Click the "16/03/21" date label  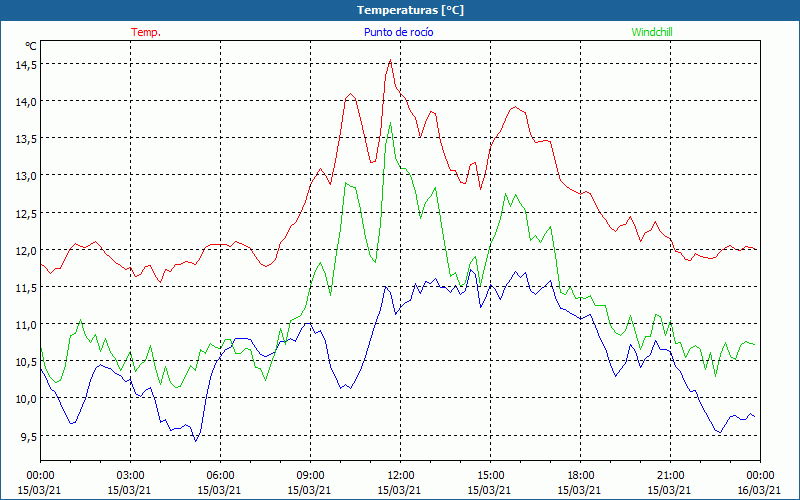(759, 490)
